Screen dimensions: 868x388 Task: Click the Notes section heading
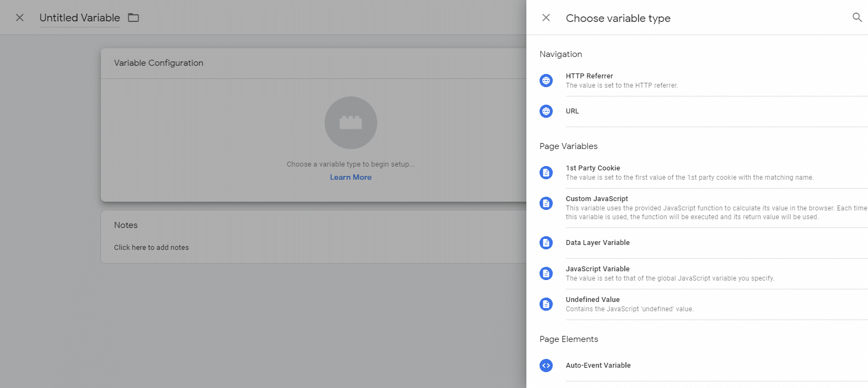(126, 225)
